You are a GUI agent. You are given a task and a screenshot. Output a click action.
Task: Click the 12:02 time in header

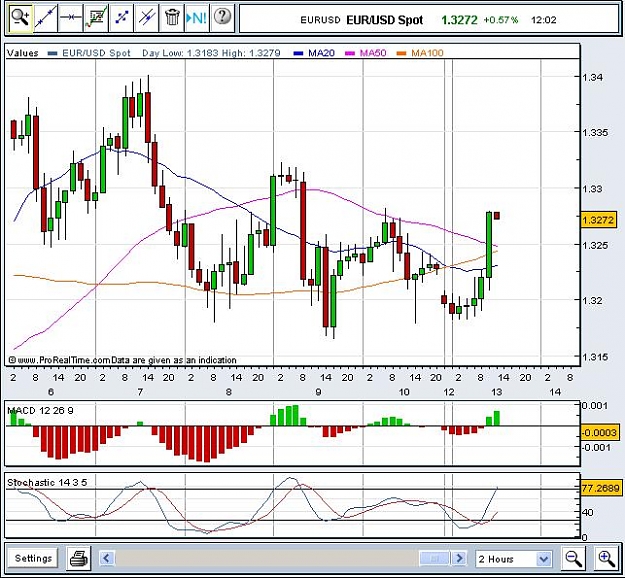click(544, 20)
